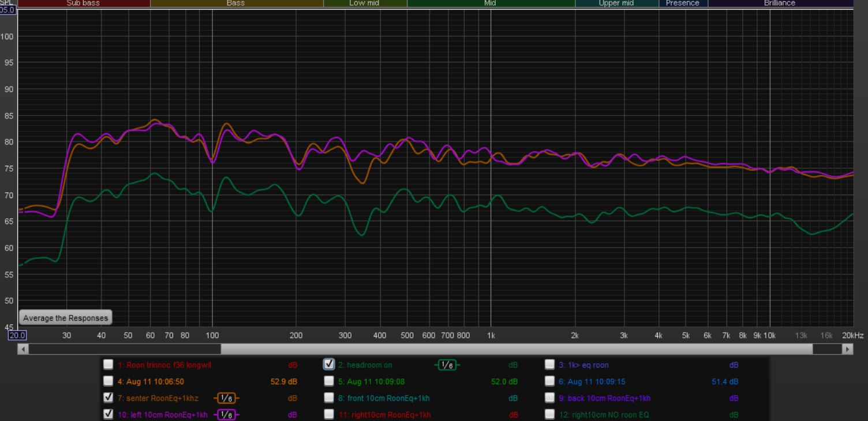Enable the '4: Aug 11 10:06:50' measurement
Screen dimensions: 868x421
click(x=108, y=381)
